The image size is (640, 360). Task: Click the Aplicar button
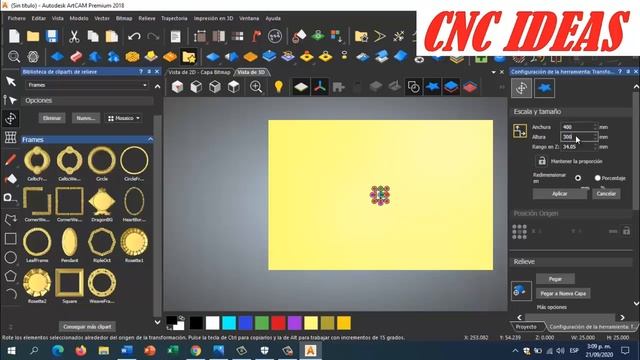point(560,193)
